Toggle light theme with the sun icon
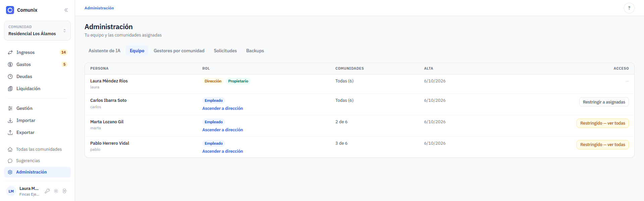644x201 pixels. (x=56, y=191)
